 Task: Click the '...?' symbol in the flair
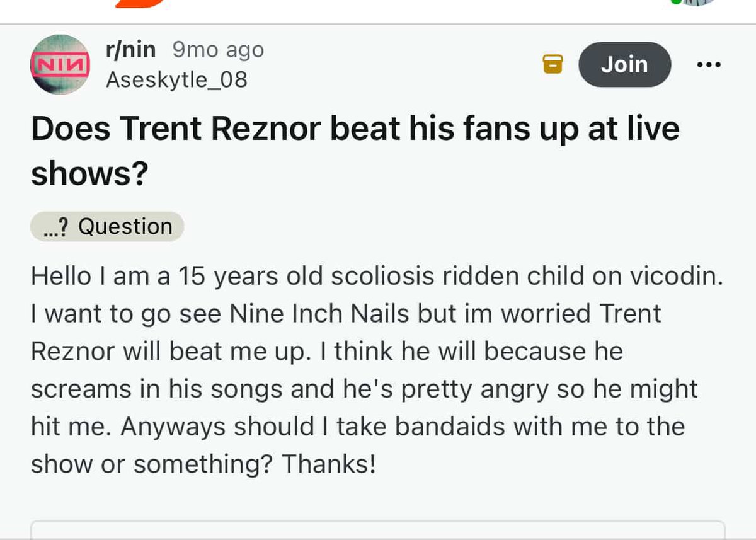[x=57, y=227]
